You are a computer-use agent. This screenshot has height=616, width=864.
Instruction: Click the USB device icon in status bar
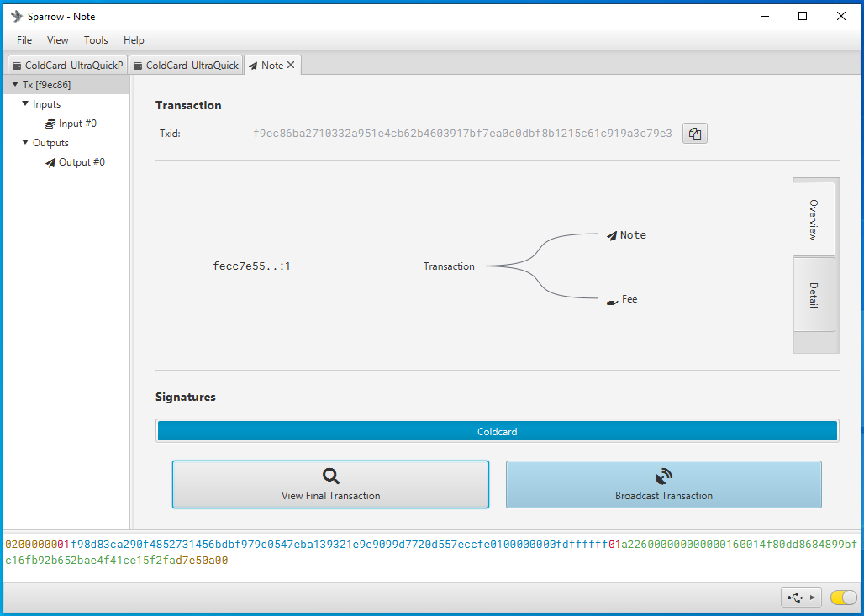(x=795, y=598)
